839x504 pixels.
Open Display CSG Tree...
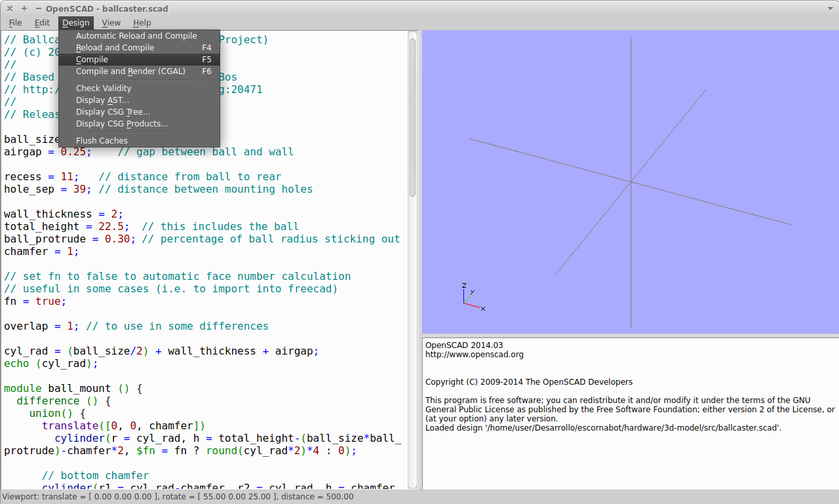coord(139,112)
